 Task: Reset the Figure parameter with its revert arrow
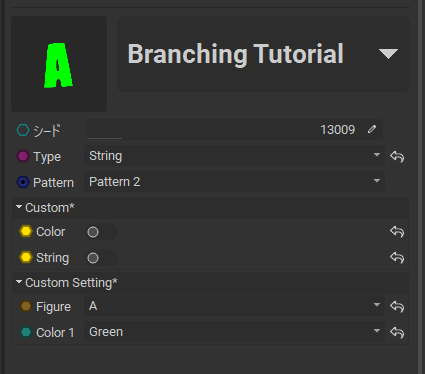pyautogui.click(x=397, y=306)
